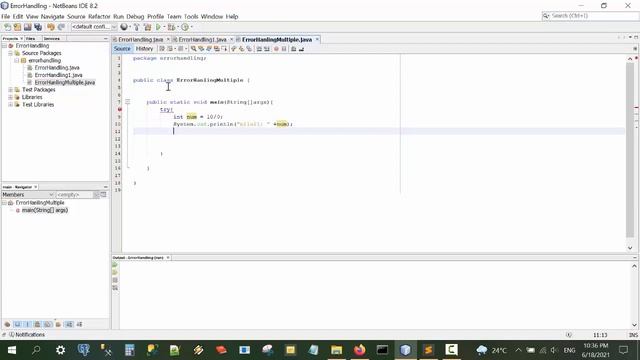Click the Comment icon in editor toolbar
The image size is (640, 360).
[293, 49]
